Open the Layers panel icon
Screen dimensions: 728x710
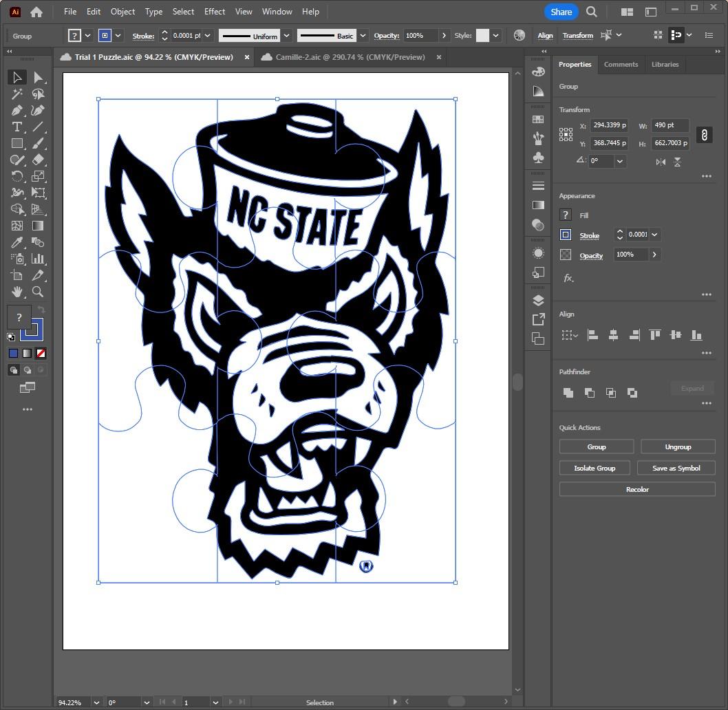click(538, 301)
